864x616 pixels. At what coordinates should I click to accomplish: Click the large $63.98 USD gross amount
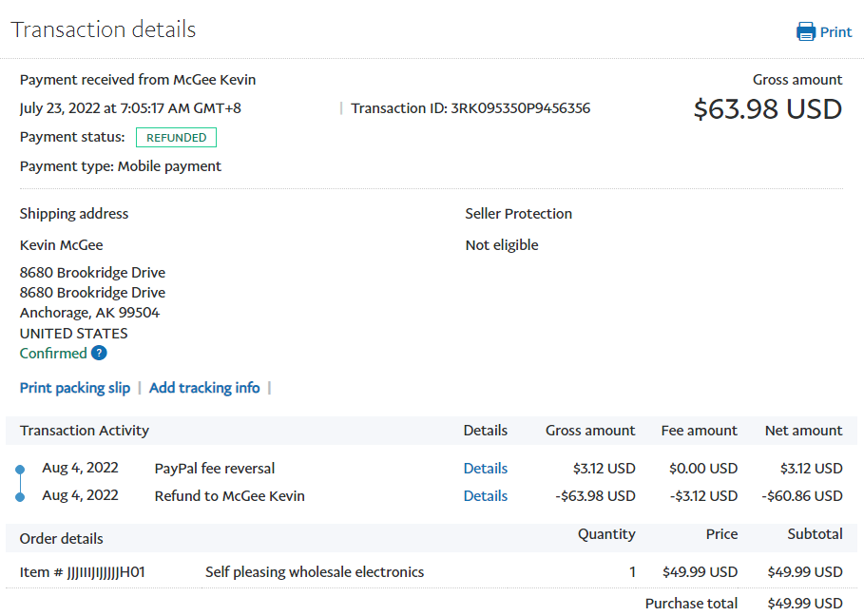coord(767,109)
